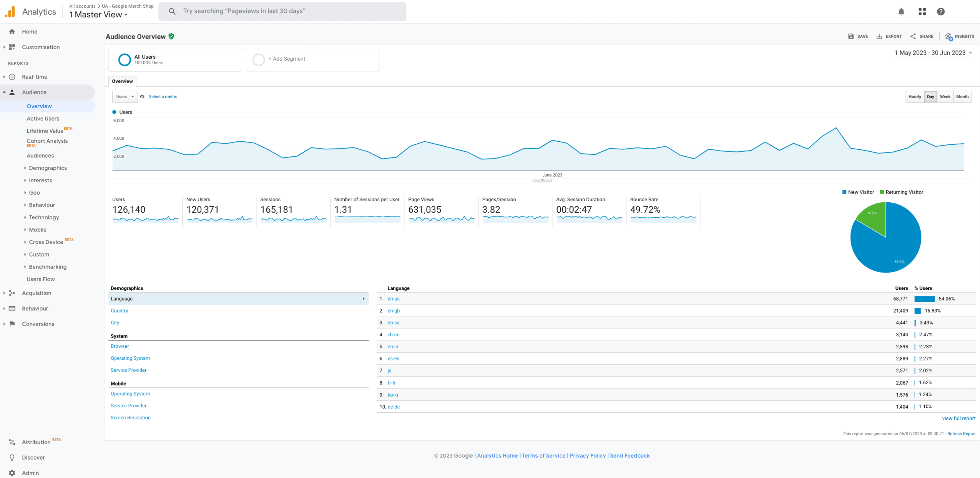Expand the Demographics section in the sidebar
Screen dimensions: 980x478
point(48,168)
